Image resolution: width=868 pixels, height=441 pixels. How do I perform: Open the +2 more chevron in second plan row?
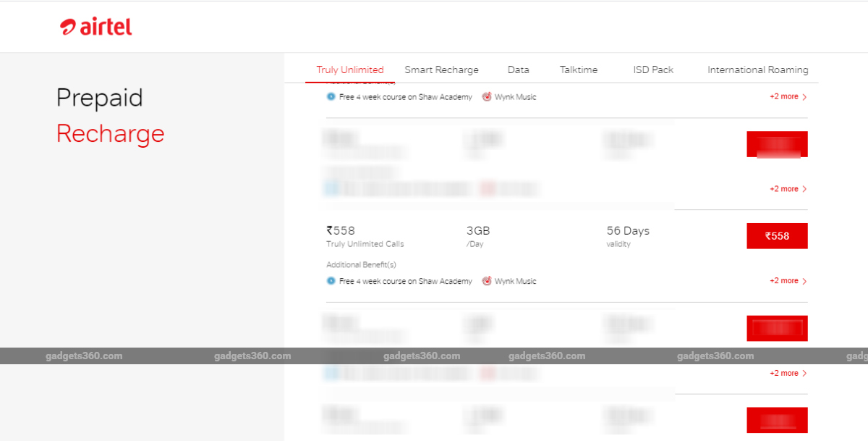(786, 188)
